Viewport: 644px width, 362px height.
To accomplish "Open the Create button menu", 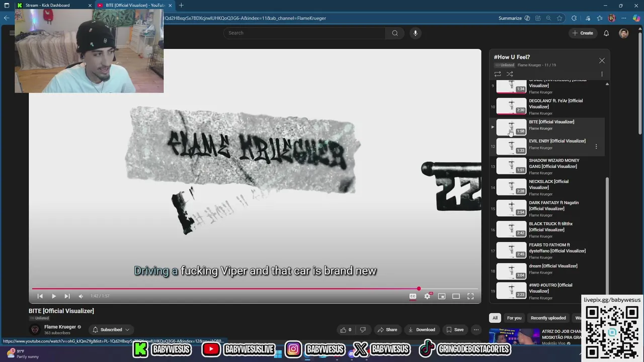I will [582, 33].
